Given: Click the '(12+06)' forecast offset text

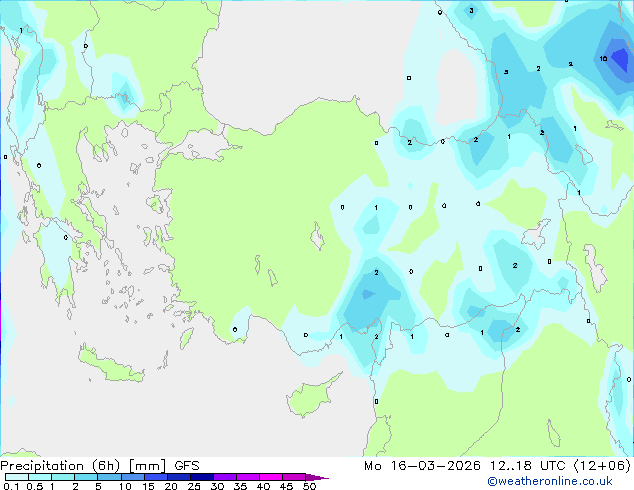Looking at the screenshot, I should 602,466.
